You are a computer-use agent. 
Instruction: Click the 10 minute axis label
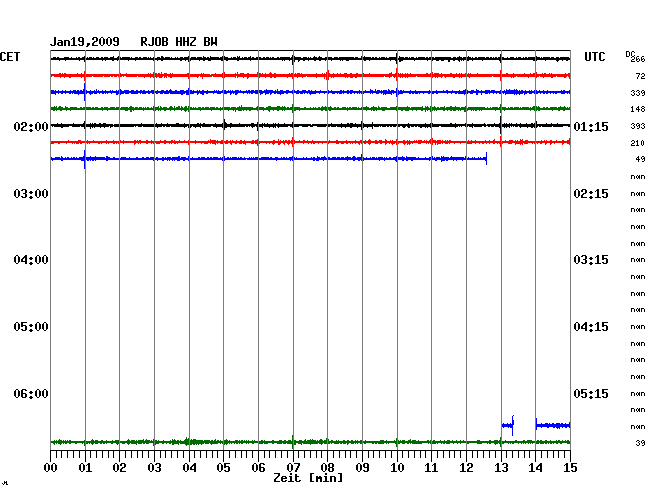point(397,467)
